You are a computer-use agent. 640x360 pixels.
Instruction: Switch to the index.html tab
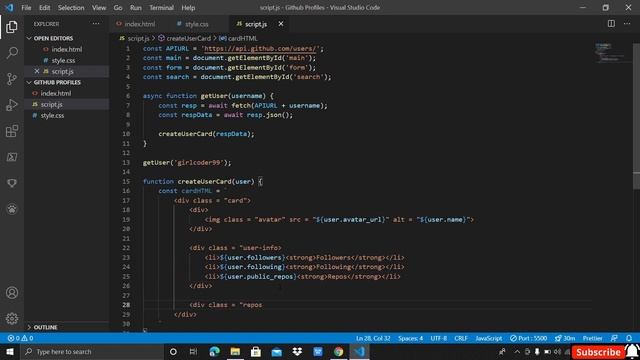tap(140, 24)
